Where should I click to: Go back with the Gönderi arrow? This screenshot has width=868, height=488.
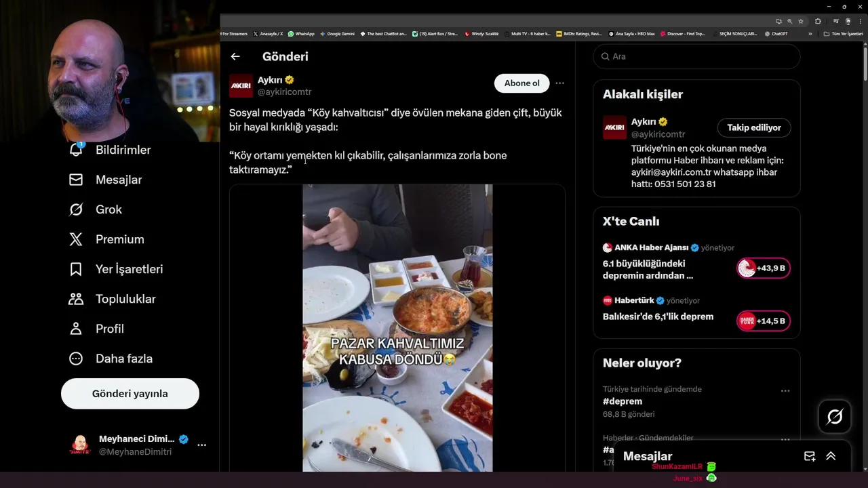tap(235, 57)
